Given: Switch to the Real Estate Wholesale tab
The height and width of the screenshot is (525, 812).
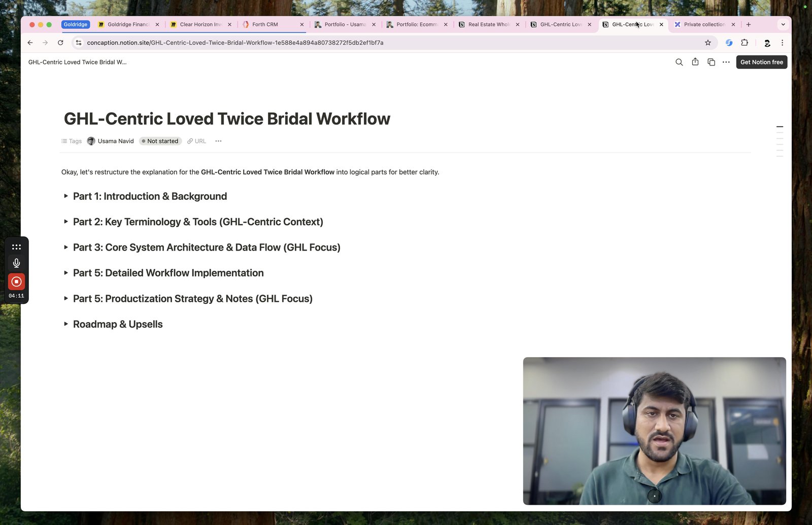Looking at the screenshot, I should tap(489, 24).
